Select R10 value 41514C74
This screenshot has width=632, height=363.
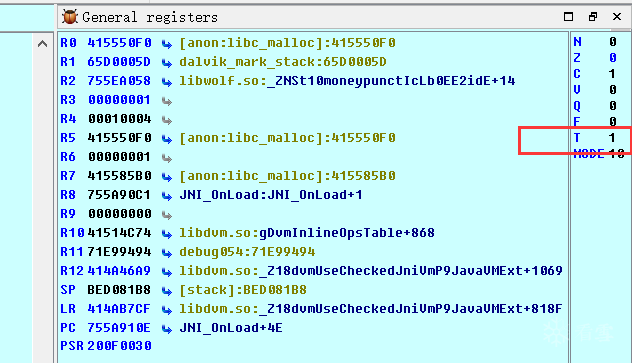point(119,233)
